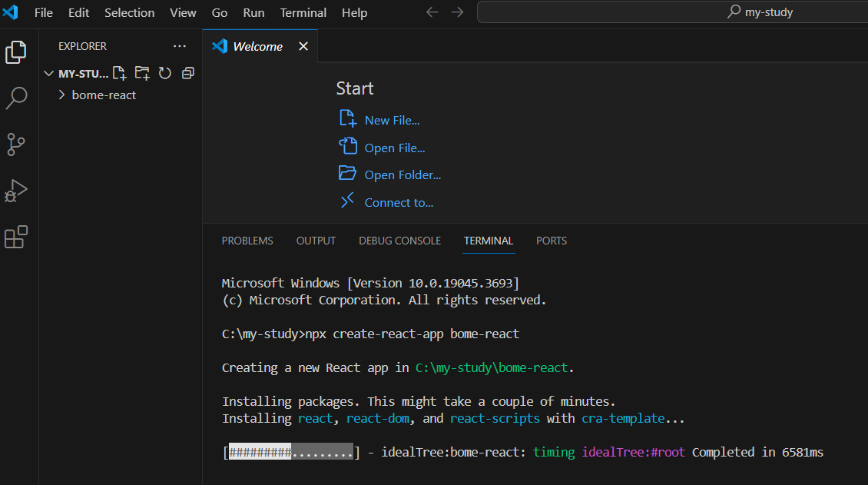Click the idealTree:#root text in terminal

633,453
